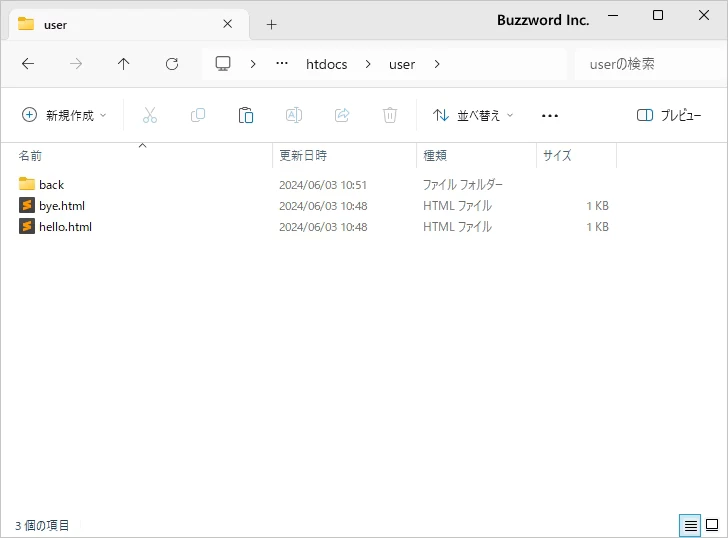Click the Delete trash icon
Viewport: 728px width, 538px height.
pyautogui.click(x=390, y=115)
